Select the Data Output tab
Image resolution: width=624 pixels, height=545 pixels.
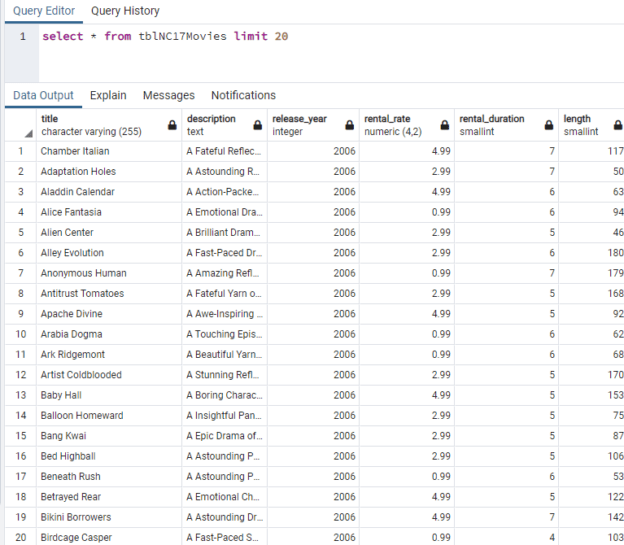[x=43, y=96]
